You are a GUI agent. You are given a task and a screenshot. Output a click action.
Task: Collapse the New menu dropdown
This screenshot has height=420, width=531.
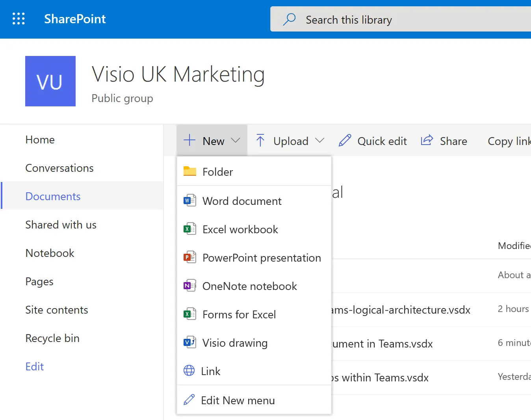tap(212, 141)
